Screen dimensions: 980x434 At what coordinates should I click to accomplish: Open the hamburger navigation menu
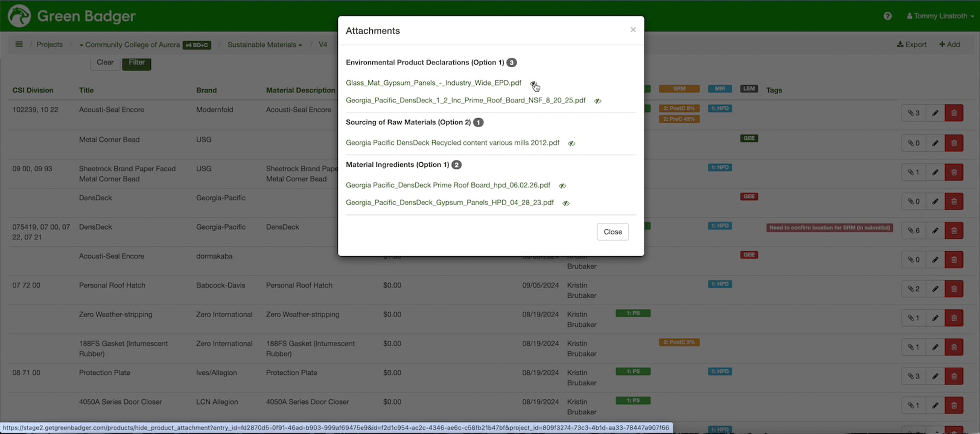pyautogui.click(x=19, y=44)
